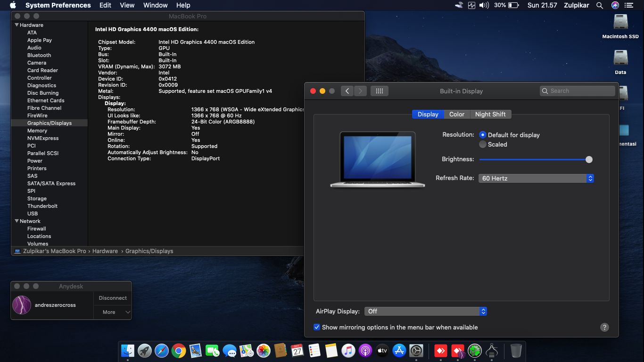Viewport: 644px width, 362px height.
Task: Collapse the Network tree section
Action: click(17, 221)
